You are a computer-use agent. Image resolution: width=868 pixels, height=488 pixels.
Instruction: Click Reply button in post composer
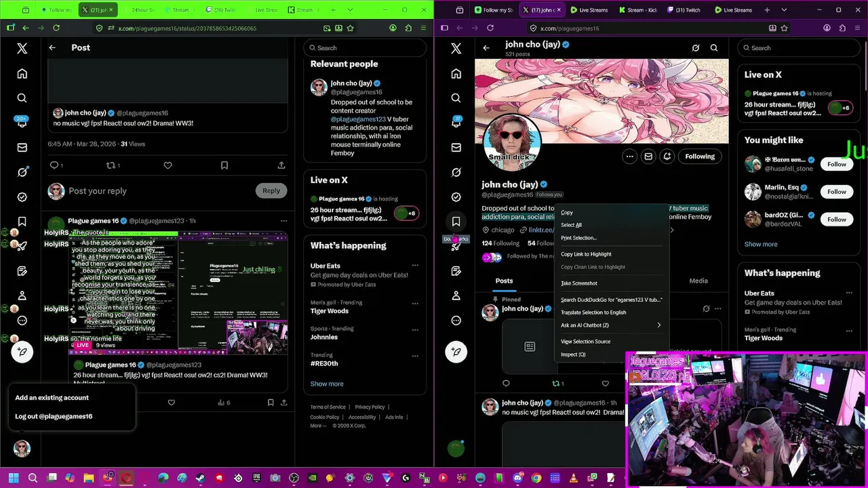coord(271,191)
